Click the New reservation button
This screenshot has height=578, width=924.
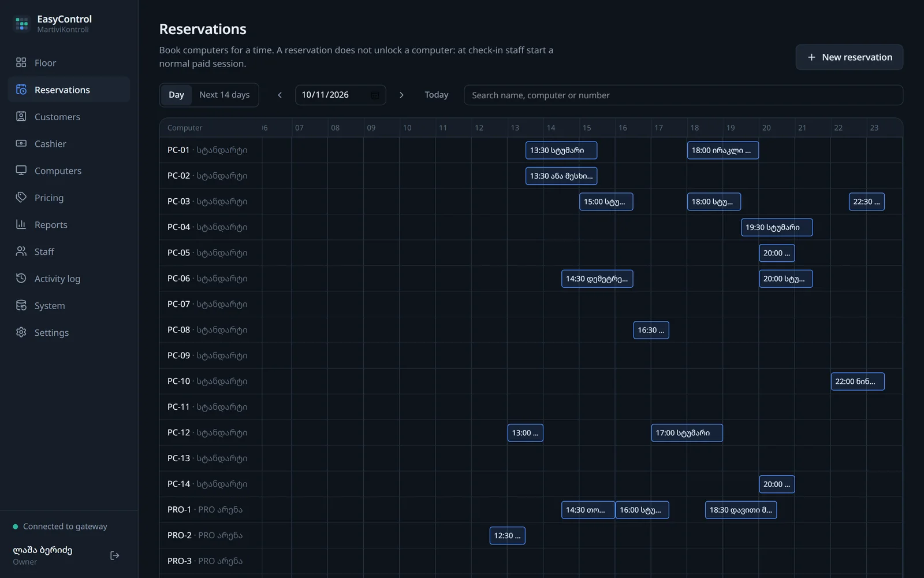point(850,57)
